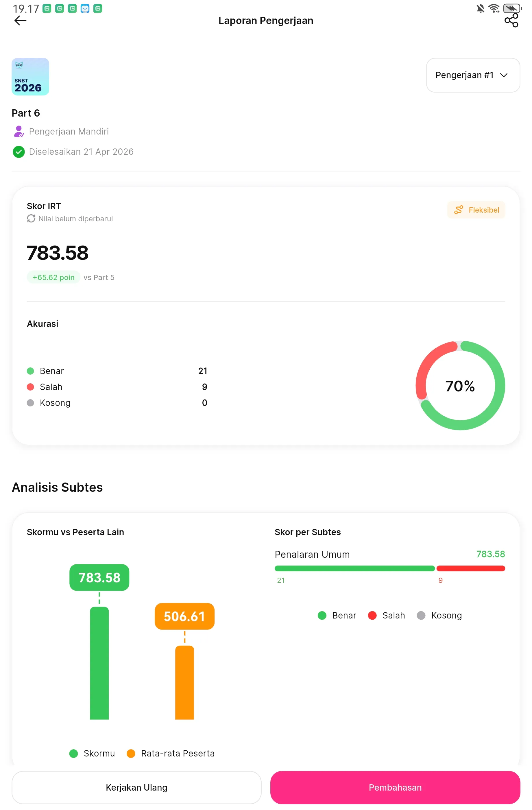Viewport: 532px width, 810px height.
Task: Click the orange Rata-rata Peserta bar
Action: point(185,683)
